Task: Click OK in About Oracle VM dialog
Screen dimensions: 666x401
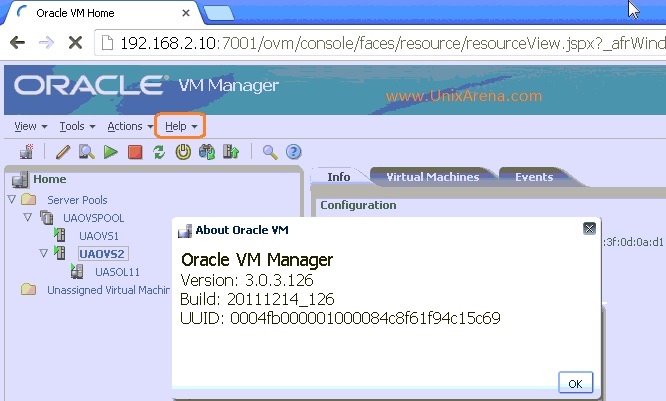Action: (x=575, y=384)
